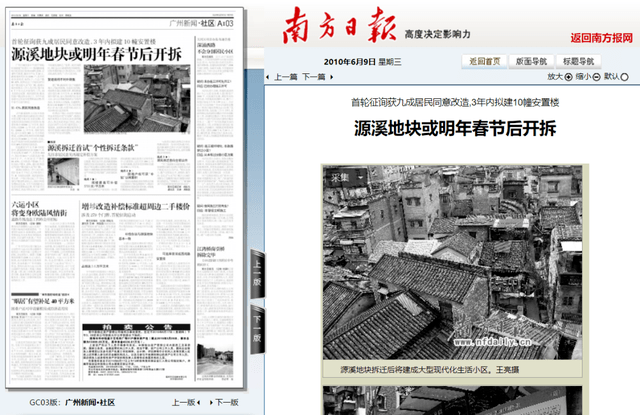640x415 pixels.
Task: Click the 返回南方报网 link
Action: click(601, 37)
